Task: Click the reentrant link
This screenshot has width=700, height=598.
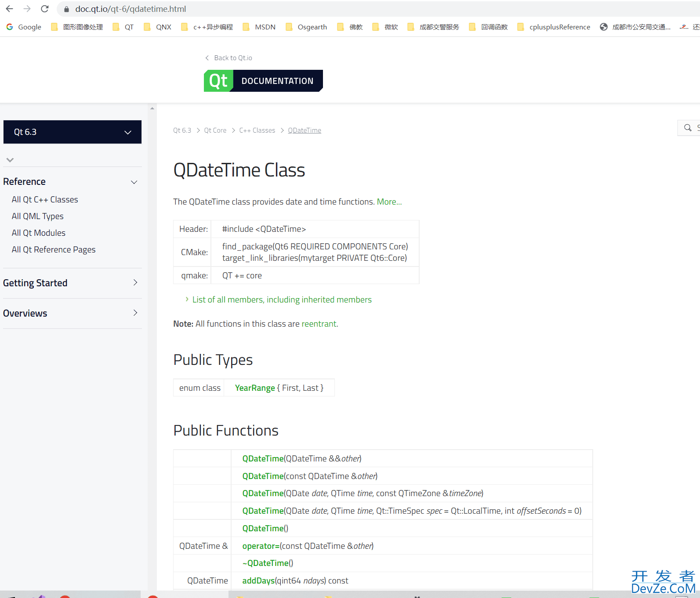Action: (319, 324)
